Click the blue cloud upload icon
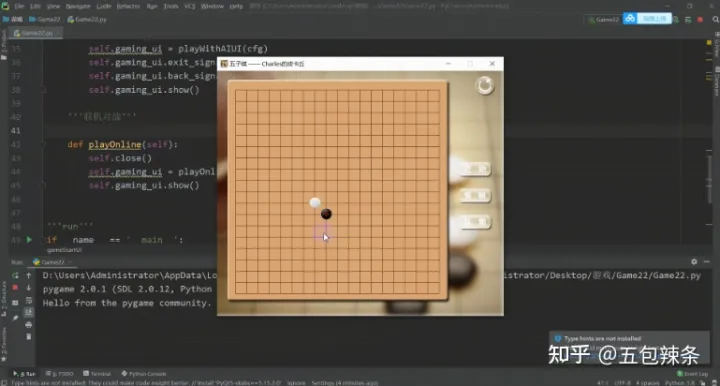Image resolution: width=720 pixels, height=386 pixels. (630, 19)
